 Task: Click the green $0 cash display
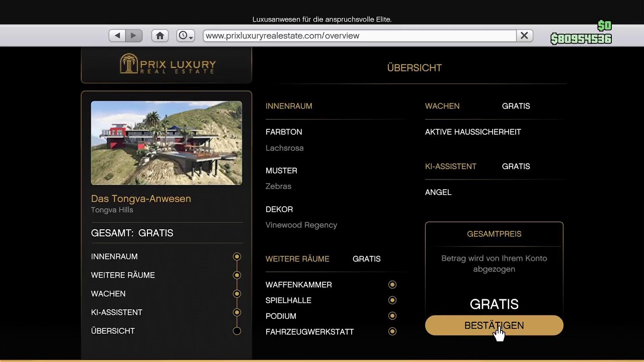tap(604, 26)
